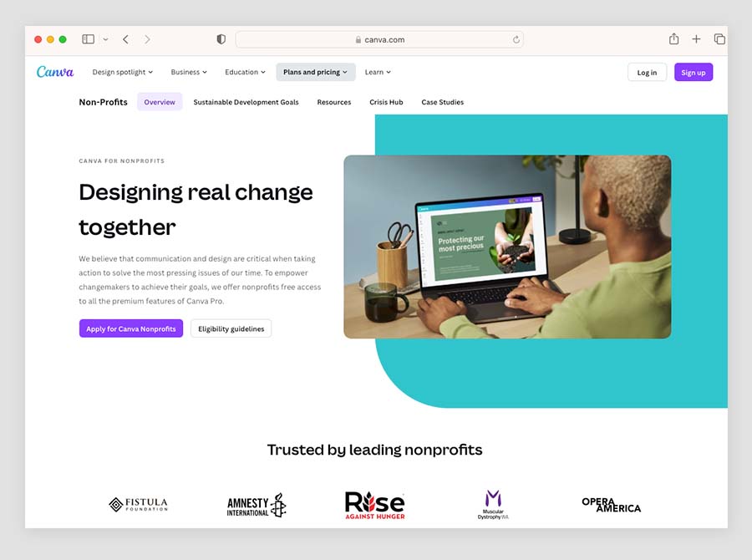Screen dimensions: 752x560
Task: Open the sidebar options chevron
Action: [105, 39]
